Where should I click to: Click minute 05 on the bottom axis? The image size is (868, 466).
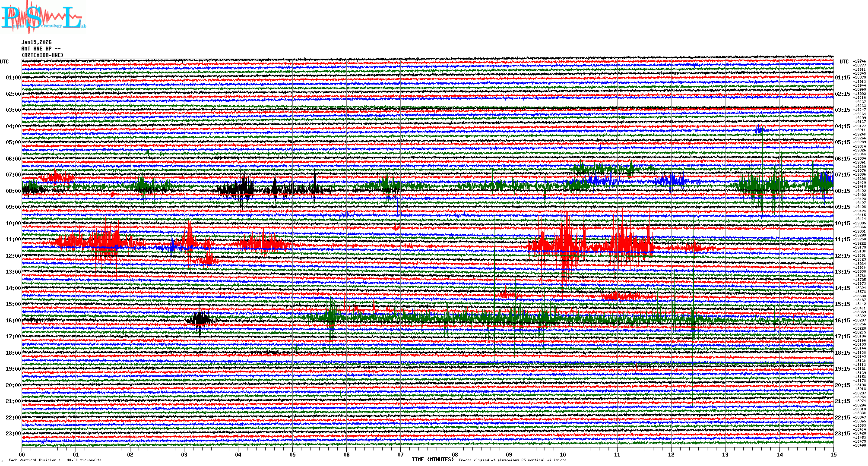point(292,455)
